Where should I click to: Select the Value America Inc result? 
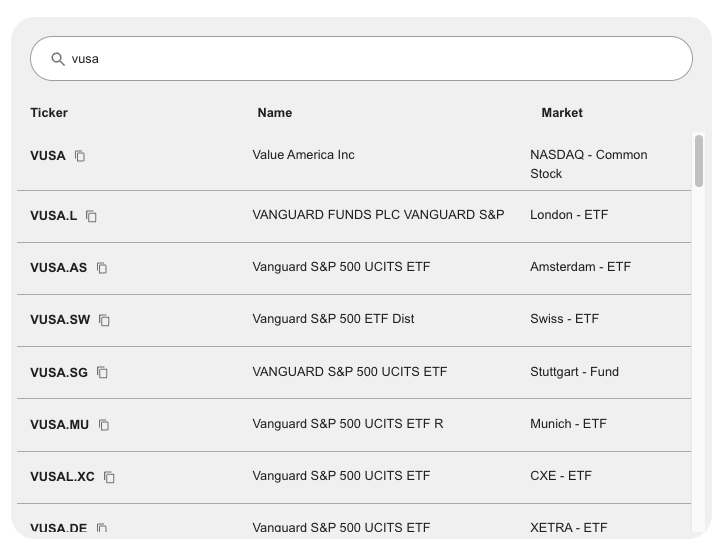pos(303,155)
